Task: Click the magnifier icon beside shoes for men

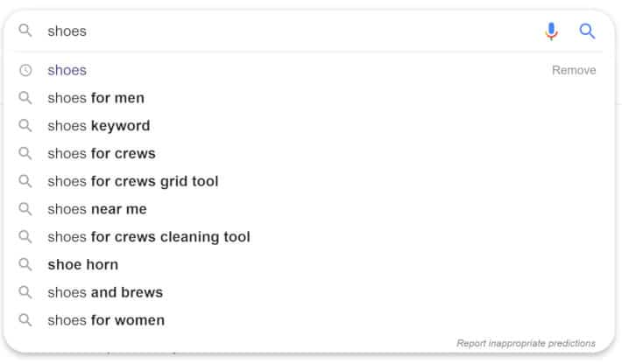Action: 25,97
